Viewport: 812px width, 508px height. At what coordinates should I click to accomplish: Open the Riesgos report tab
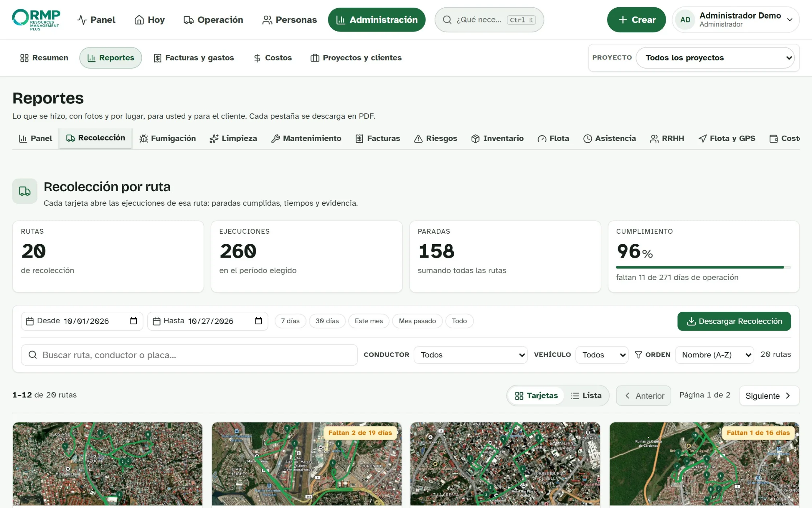[436, 138]
